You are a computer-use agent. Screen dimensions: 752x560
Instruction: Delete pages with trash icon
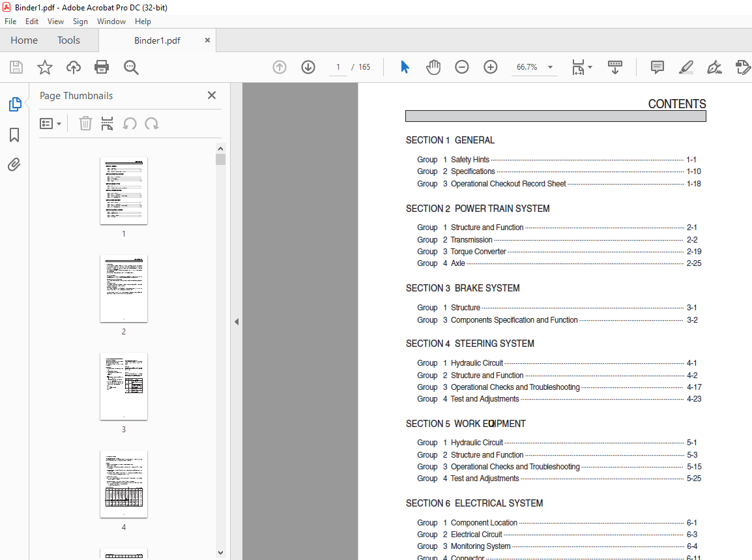coord(85,124)
